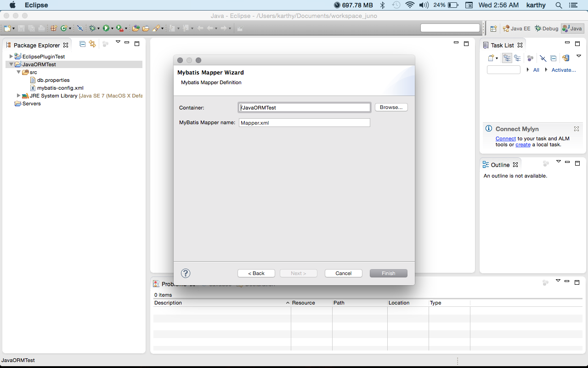Click the Connect link in Mylyn notice
This screenshot has width=588, height=368.
click(506, 138)
